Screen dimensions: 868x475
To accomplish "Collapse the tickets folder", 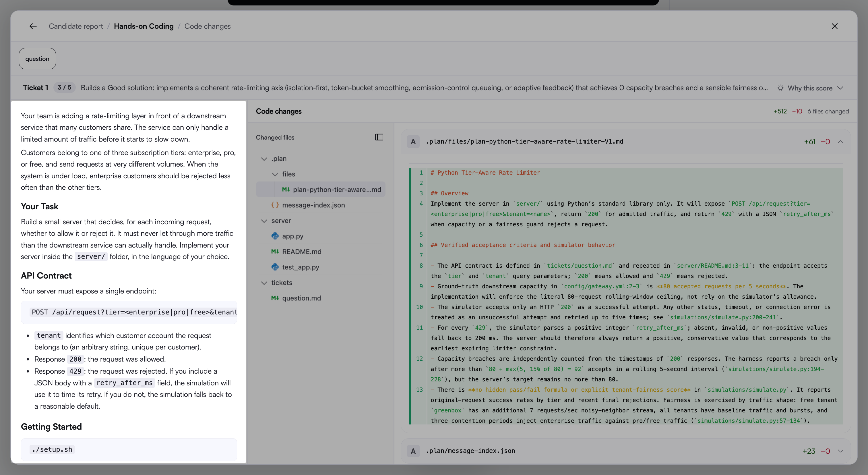I will click(264, 283).
